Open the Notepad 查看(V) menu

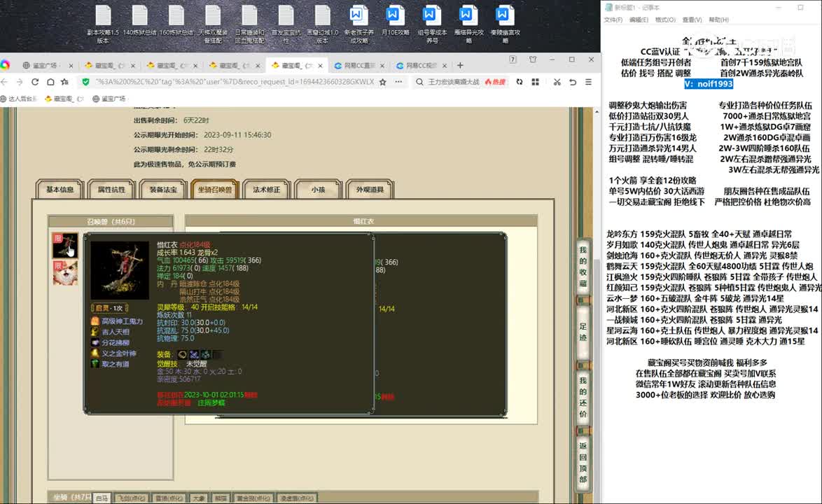point(692,20)
